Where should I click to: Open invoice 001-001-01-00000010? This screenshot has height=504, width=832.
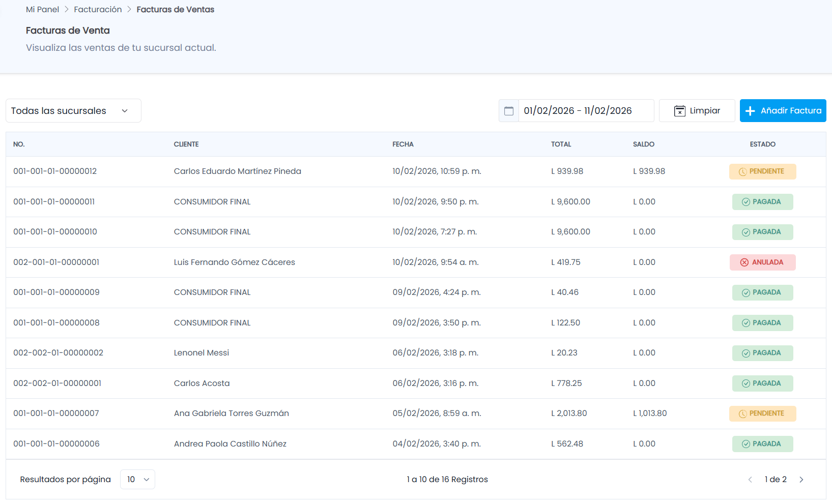(x=55, y=232)
